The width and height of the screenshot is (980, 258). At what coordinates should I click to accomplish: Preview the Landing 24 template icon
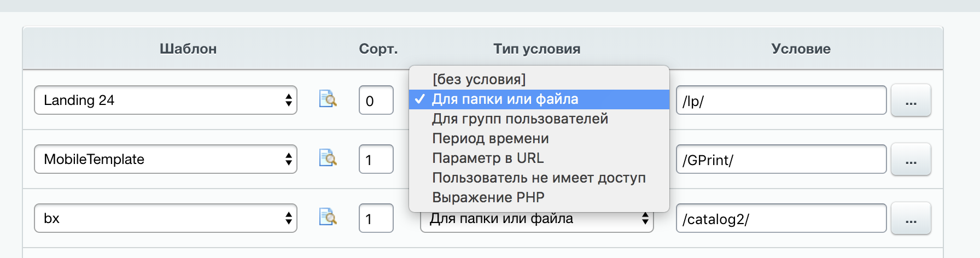tap(328, 99)
